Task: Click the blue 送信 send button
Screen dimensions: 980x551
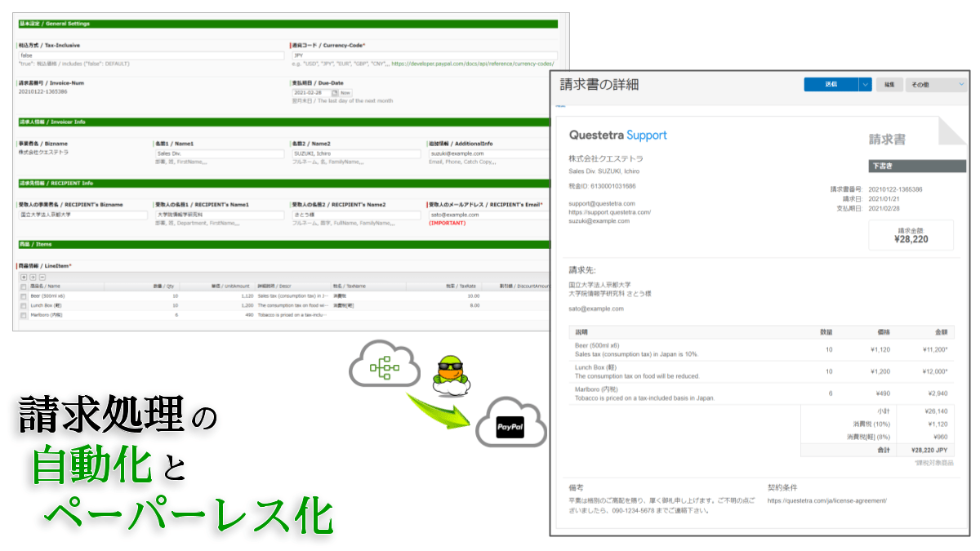Action: pyautogui.click(x=831, y=84)
